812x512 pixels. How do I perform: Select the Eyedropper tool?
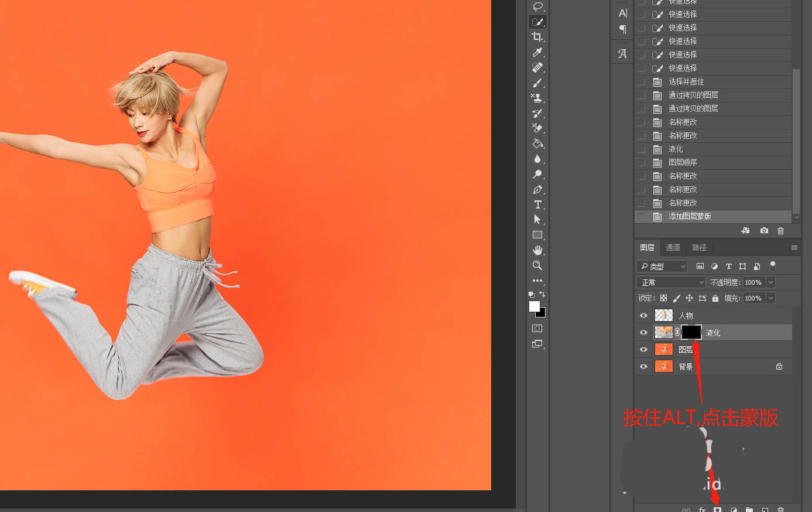pos(537,52)
